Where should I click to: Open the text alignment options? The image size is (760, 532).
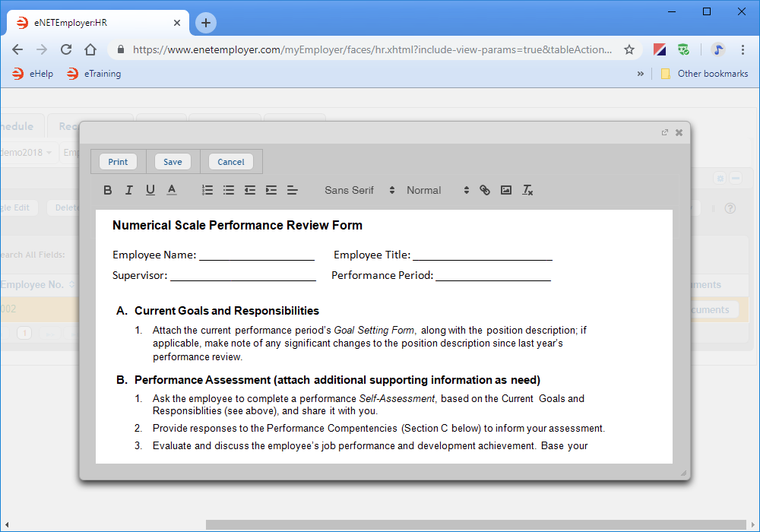coord(293,190)
